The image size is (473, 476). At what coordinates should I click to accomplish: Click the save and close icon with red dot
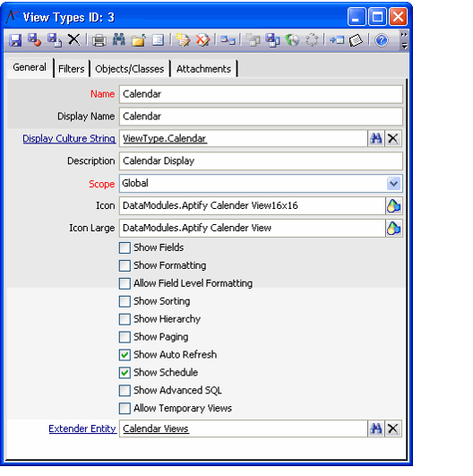[34, 40]
